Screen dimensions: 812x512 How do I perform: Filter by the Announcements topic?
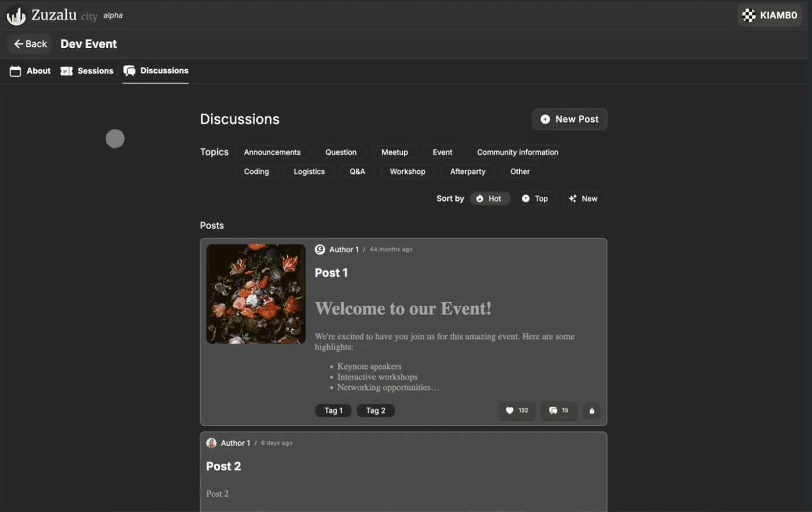click(x=272, y=152)
